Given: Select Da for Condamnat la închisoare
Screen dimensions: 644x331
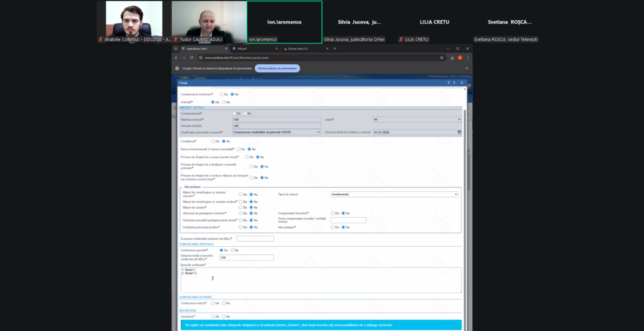Looking at the screenshot, I should coord(221,94).
